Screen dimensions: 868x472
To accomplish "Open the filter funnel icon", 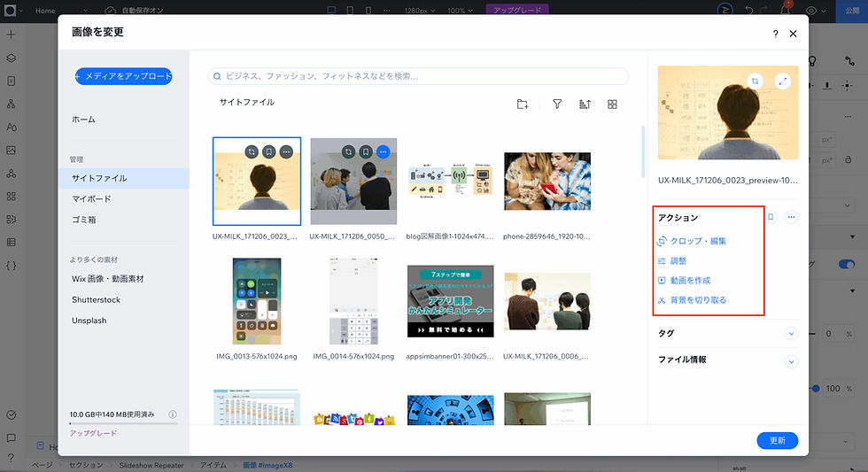I will coord(557,104).
